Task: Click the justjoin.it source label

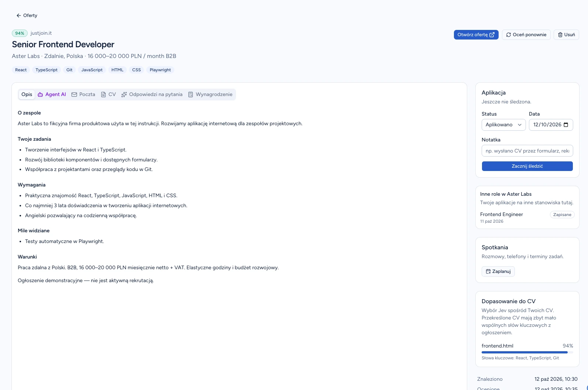Action: [41, 33]
